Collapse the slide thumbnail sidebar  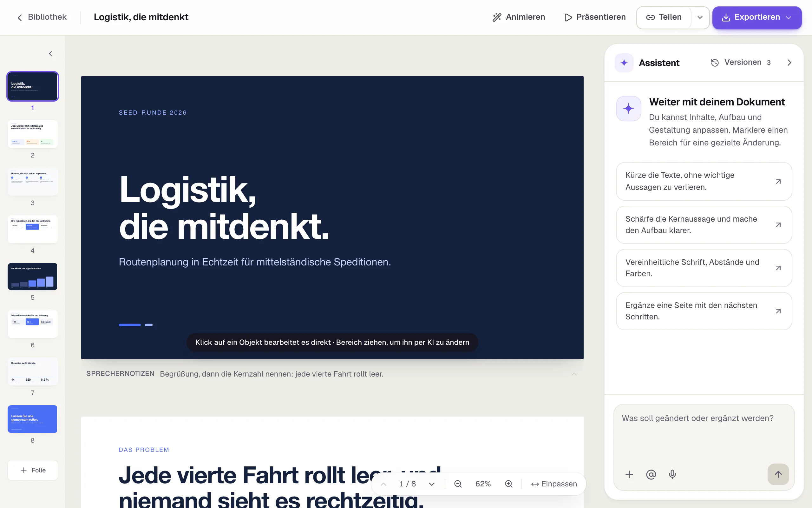51,54
